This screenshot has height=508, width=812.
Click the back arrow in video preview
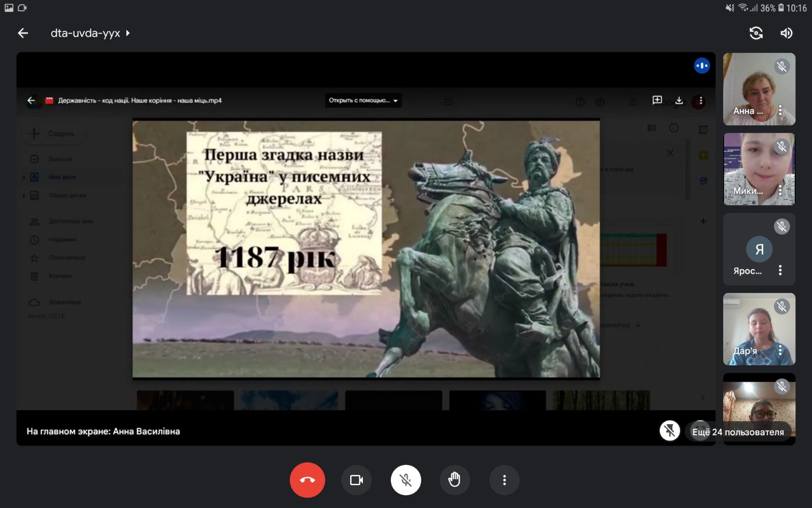[31, 101]
